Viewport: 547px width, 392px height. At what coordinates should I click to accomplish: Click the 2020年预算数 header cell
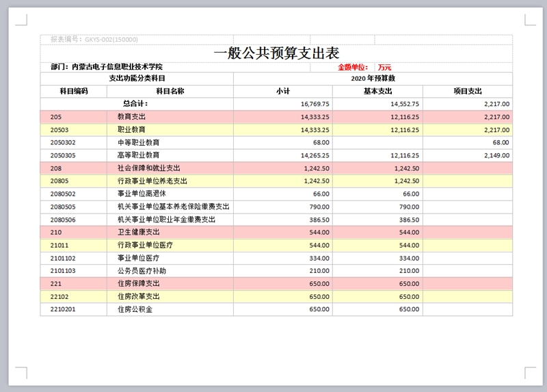[373, 79]
